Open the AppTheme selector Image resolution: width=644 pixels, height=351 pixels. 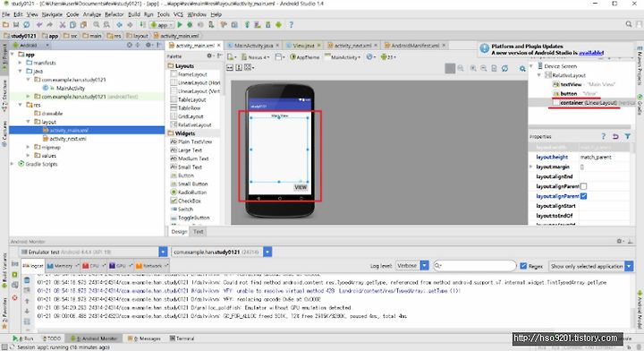[305, 57]
